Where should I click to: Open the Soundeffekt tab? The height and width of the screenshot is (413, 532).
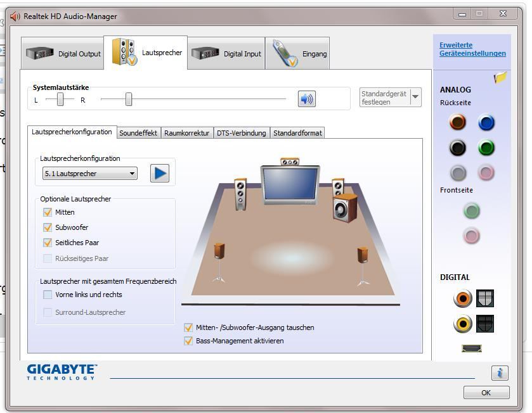[138, 133]
